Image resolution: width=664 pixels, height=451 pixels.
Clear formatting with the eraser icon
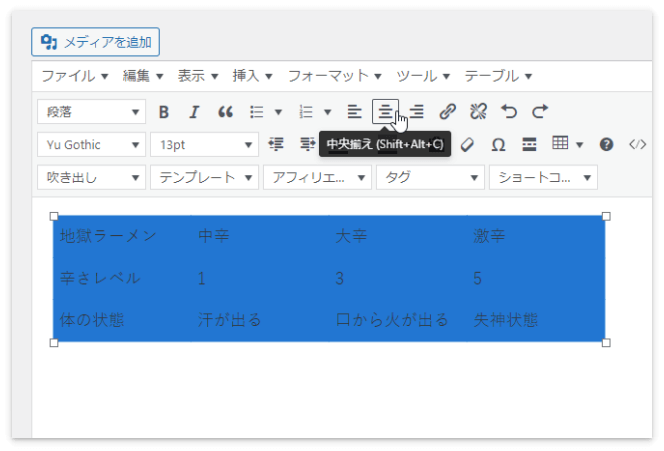tap(467, 144)
